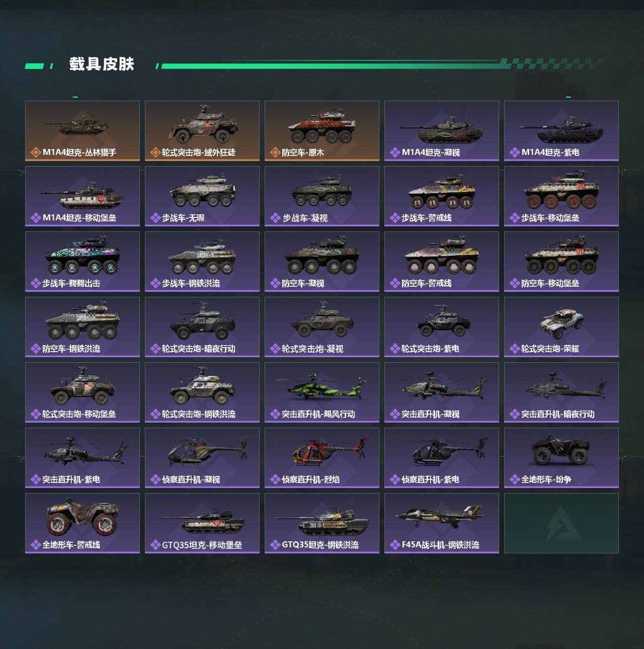Select the M1A4坦克-丛林猎手 skin card

(83, 131)
